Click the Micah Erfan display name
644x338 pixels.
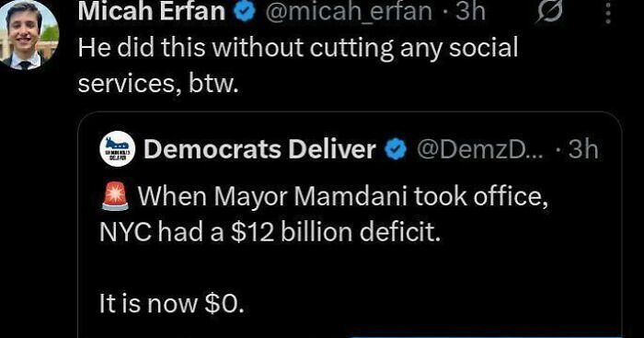click(151, 11)
